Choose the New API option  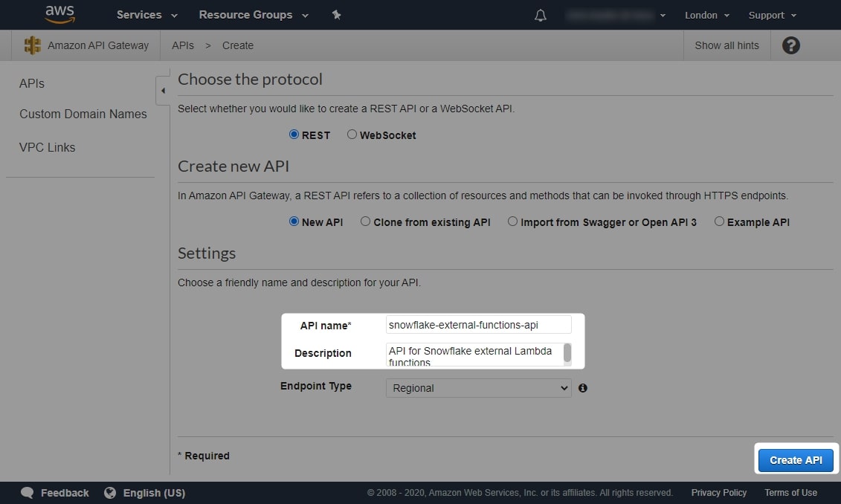coord(294,221)
